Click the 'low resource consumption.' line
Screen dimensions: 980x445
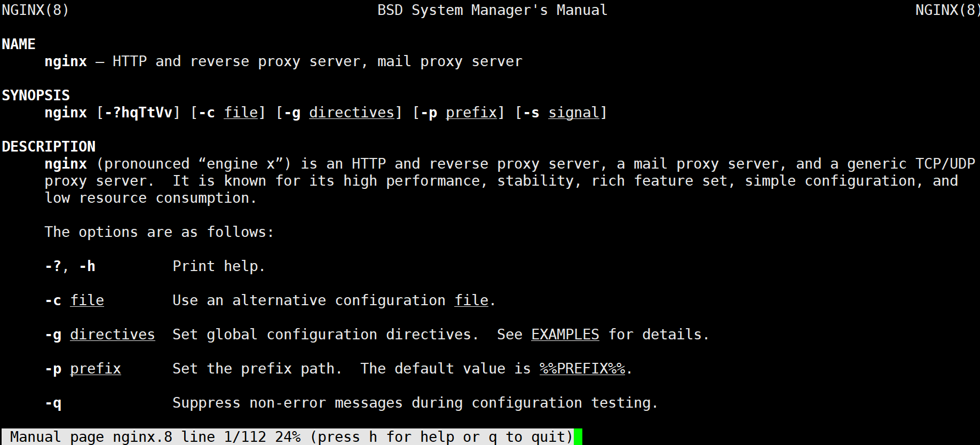point(151,198)
